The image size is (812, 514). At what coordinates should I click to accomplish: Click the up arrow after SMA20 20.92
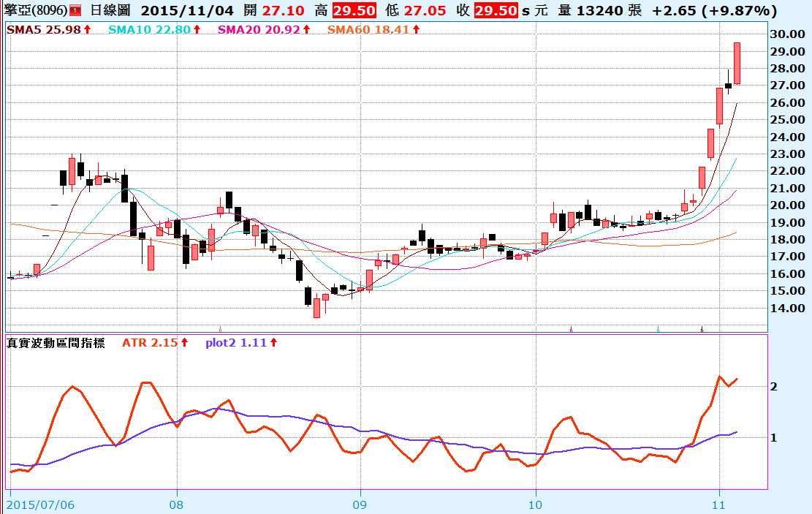306,29
